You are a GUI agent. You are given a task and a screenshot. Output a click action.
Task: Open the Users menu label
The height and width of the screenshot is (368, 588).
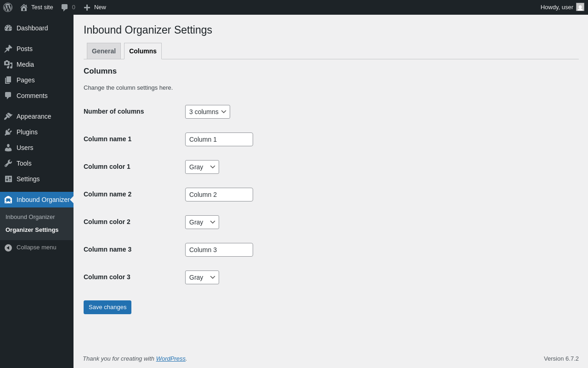point(25,148)
